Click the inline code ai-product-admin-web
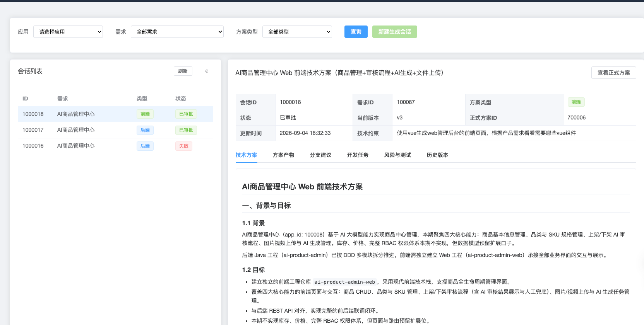The width and height of the screenshot is (644, 325). coord(344,282)
